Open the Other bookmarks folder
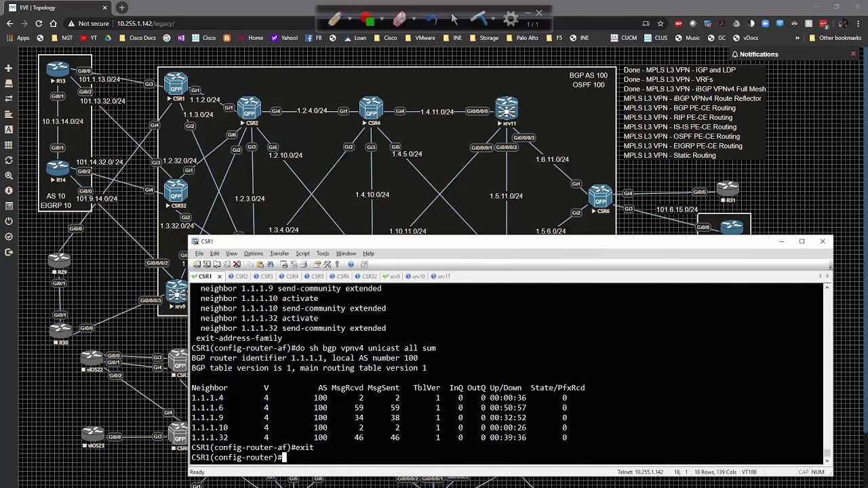The width and height of the screenshot is (868, 488). 835,38
